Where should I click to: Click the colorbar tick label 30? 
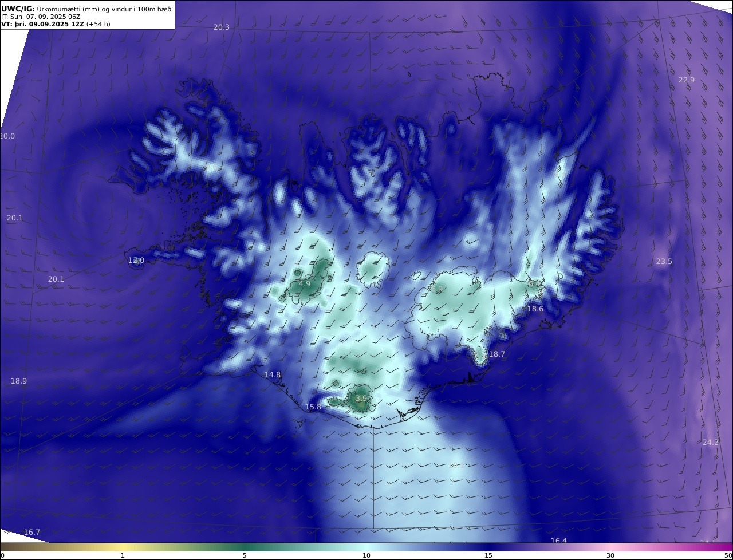(x=610, y=555)
